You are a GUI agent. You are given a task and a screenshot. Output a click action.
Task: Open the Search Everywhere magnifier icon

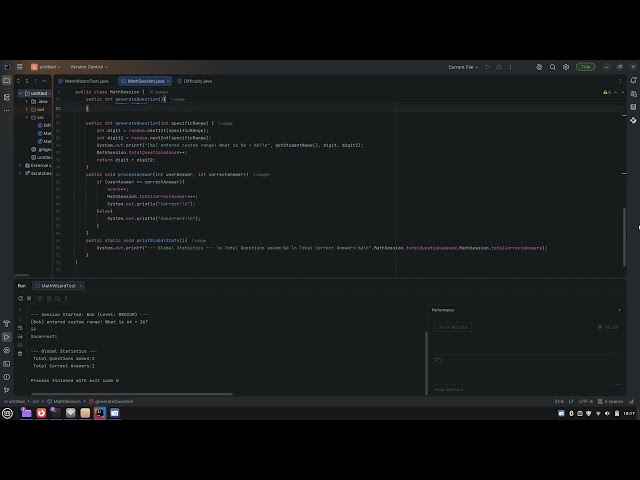(x=553, y=67)
